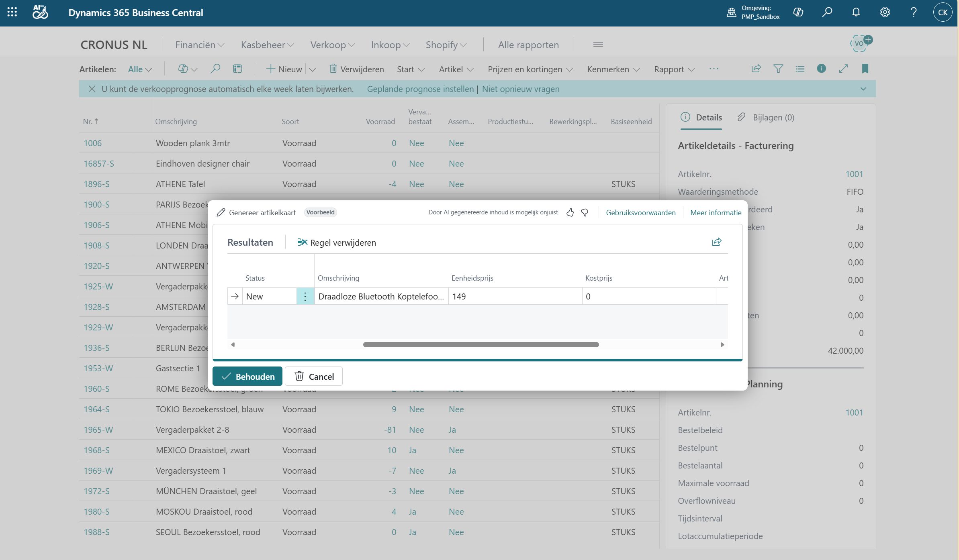Open the Alle view filter dropdown

139,69
